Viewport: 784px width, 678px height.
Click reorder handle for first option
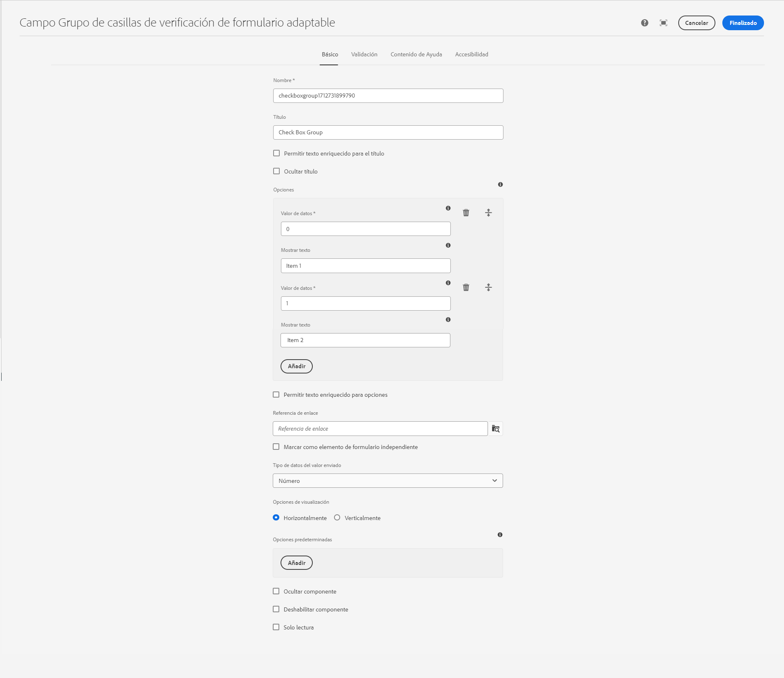point(488,213)
